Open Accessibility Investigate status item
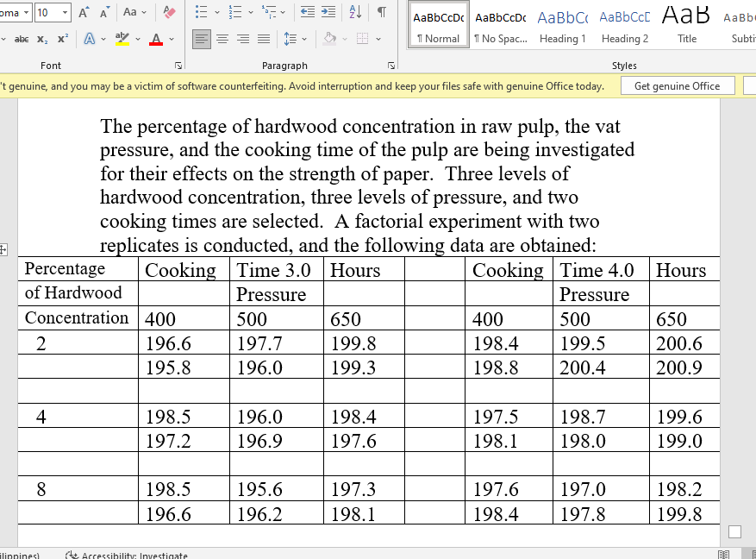This screenshot has width=756, height=559. 127,556
